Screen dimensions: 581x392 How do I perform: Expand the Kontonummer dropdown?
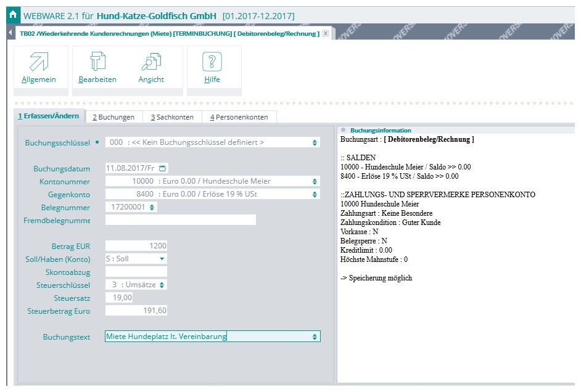[315, 181]
